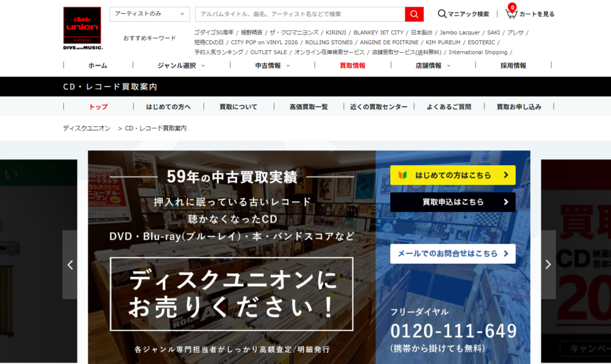Select the よくあるご質問 tab

(x=449, y=106)
